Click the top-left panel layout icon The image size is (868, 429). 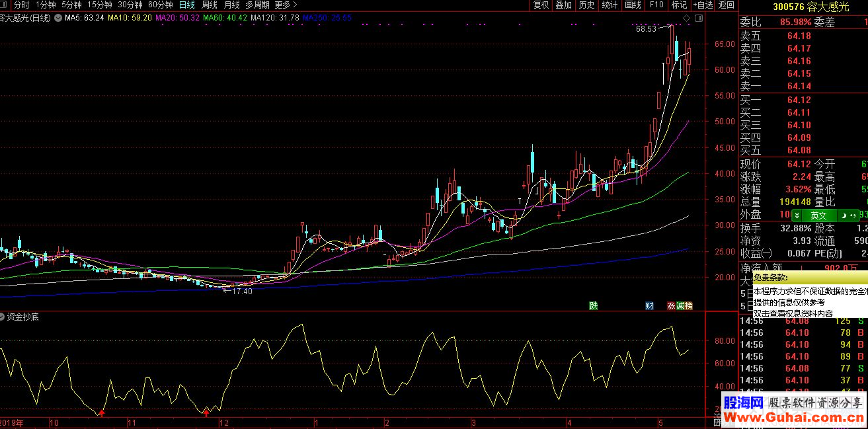(x=4, y=5)
